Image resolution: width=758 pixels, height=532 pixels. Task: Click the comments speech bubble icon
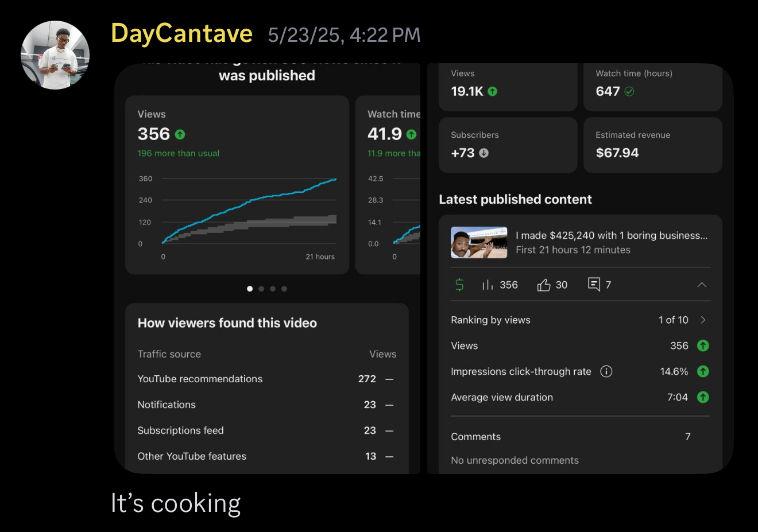click(594, 284)
